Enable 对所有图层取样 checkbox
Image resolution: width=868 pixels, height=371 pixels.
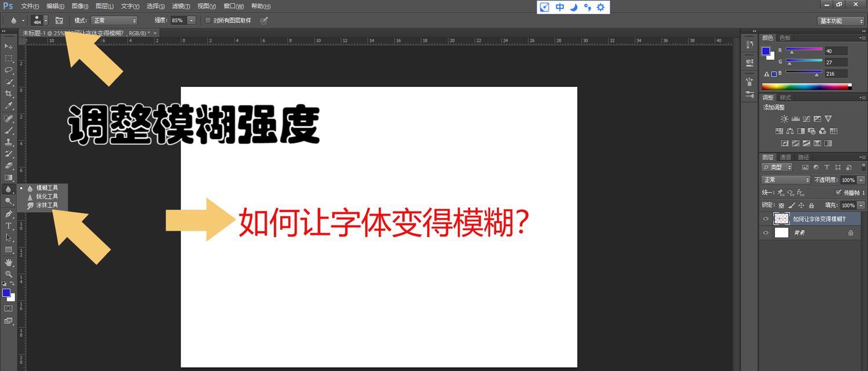pyautogui.click(x=208, y=20)
